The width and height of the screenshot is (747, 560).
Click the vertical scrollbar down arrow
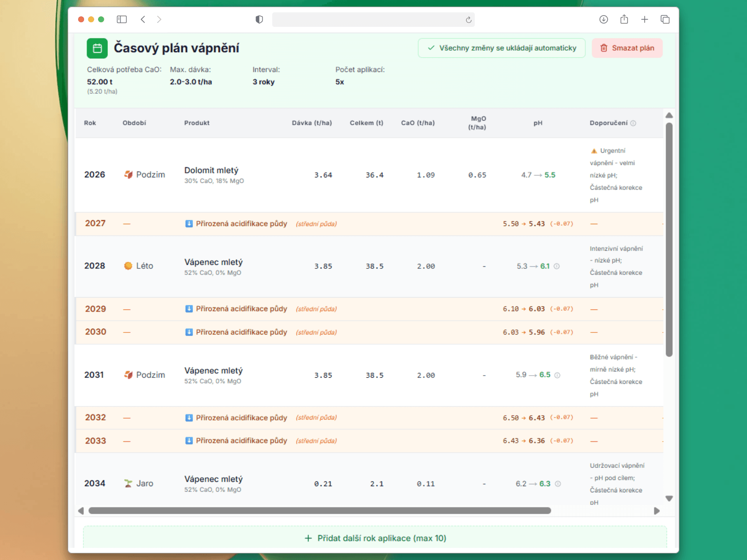pyautogui.click(x=669, y=499)
